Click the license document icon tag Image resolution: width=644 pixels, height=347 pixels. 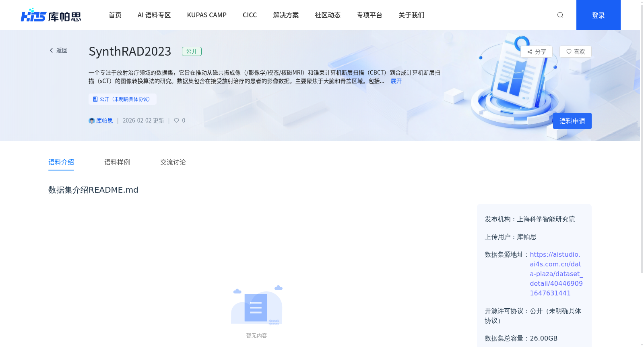[x=122, y=99]
